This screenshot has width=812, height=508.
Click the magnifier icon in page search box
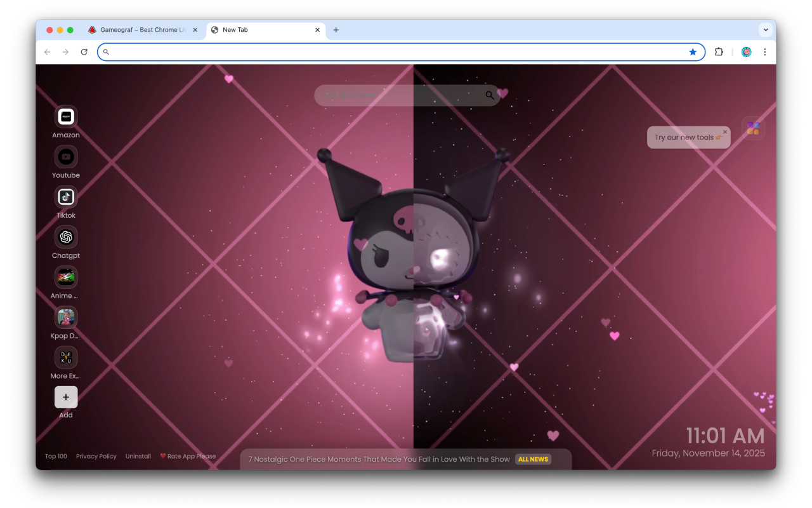point(489,95)
